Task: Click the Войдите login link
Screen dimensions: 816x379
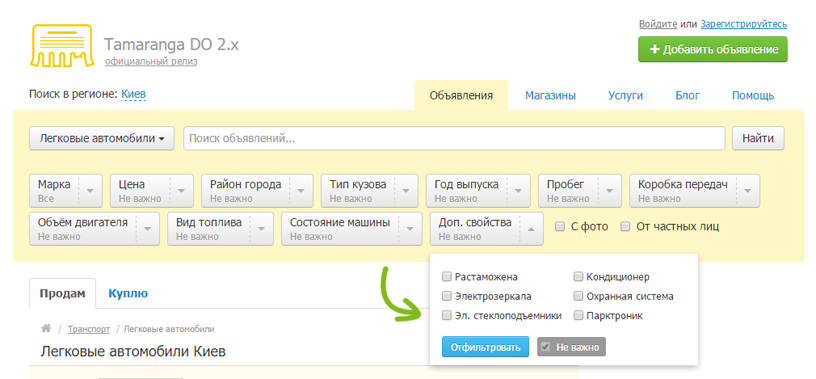Action: click(x=658, y=24)
